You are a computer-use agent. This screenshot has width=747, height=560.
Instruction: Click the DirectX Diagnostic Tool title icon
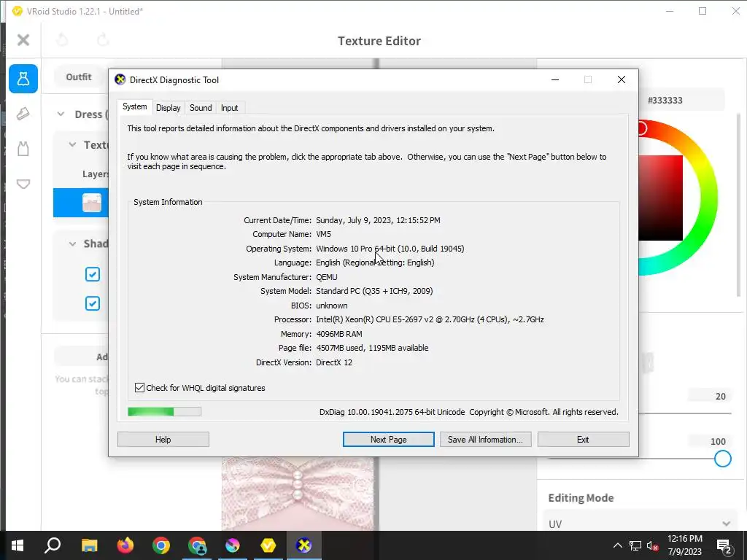(x=120, y=79)
